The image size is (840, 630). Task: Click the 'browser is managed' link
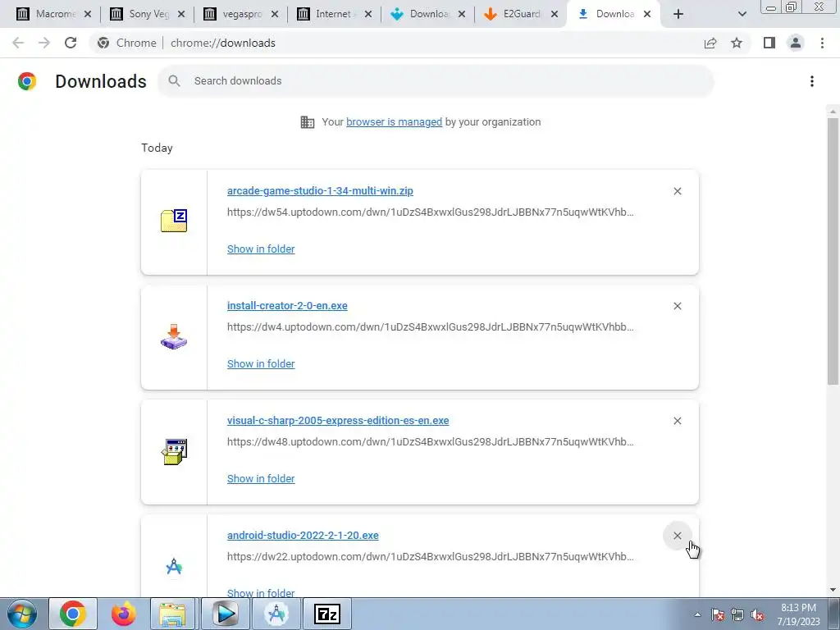(394, 122)
